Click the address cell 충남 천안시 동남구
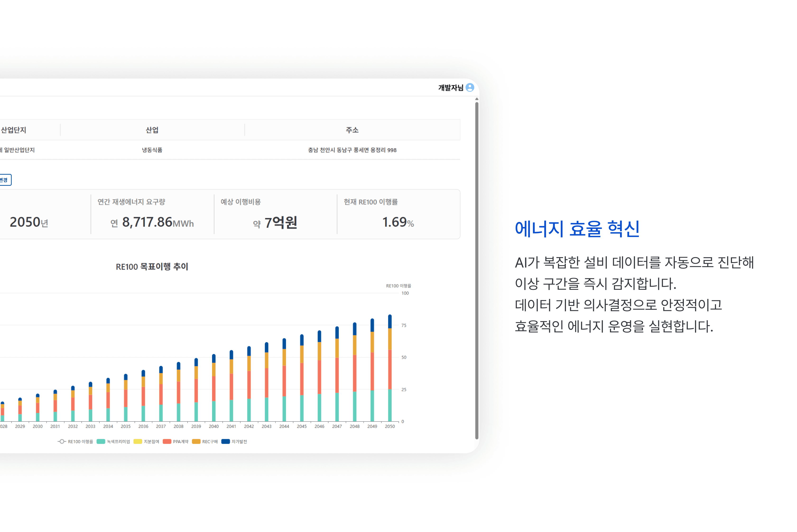797x532 pixels. (x=352, y=150)
